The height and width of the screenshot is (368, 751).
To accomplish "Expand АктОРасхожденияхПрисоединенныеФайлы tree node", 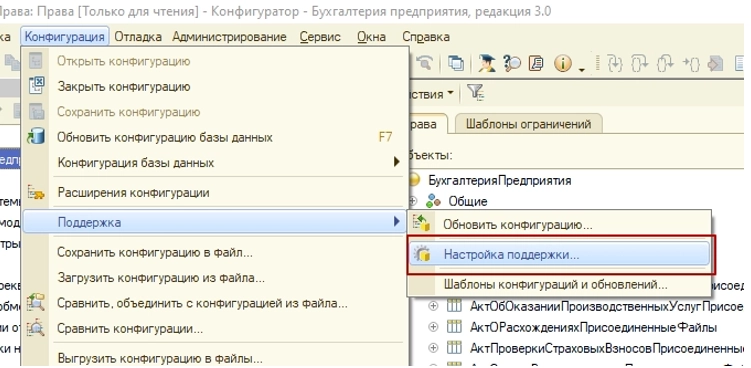I will coord(433,327).
